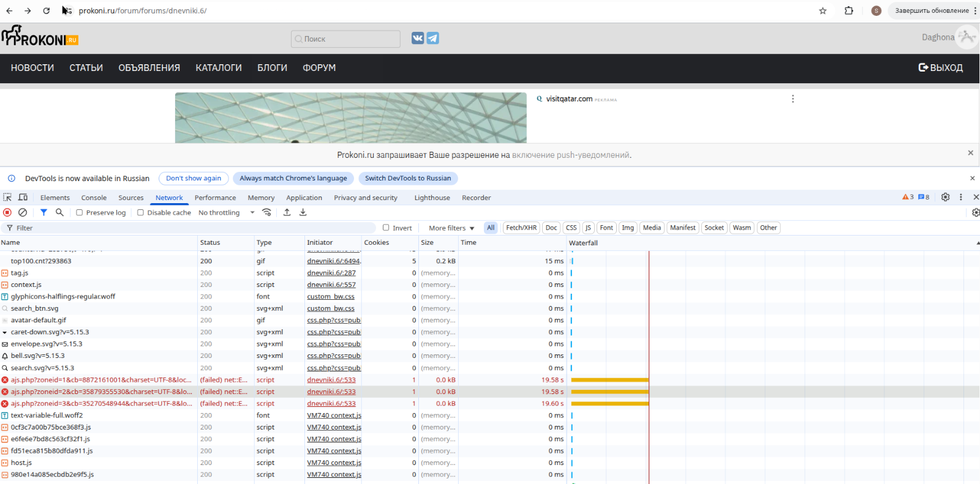
Task: Activate the inspect element picker
Action: [7, 197]
